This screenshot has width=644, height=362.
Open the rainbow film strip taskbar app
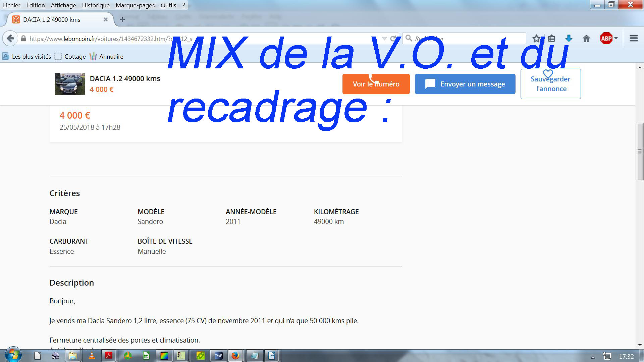(x=164, y=356)
